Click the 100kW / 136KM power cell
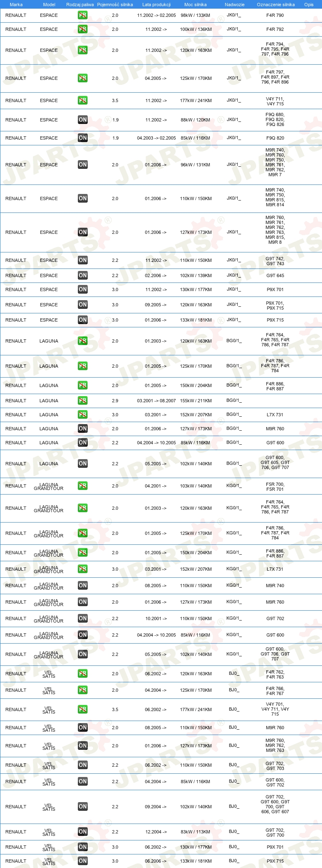The image size is (322, 868). 196,29
